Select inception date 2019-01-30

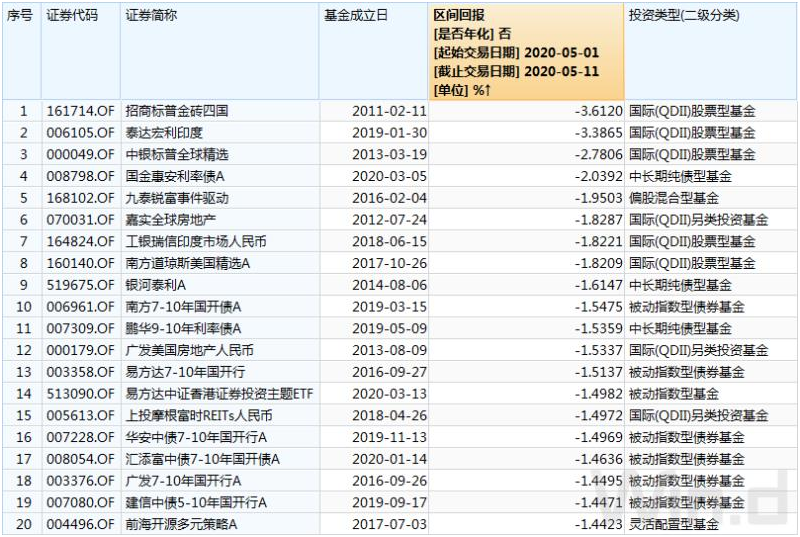[x=389, y=133]
